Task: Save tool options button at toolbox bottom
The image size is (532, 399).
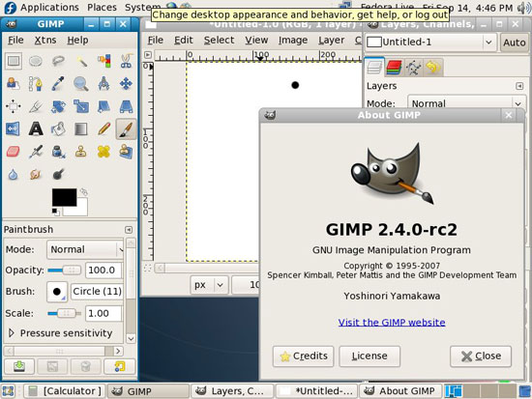Action: click(x=19, y=366)
